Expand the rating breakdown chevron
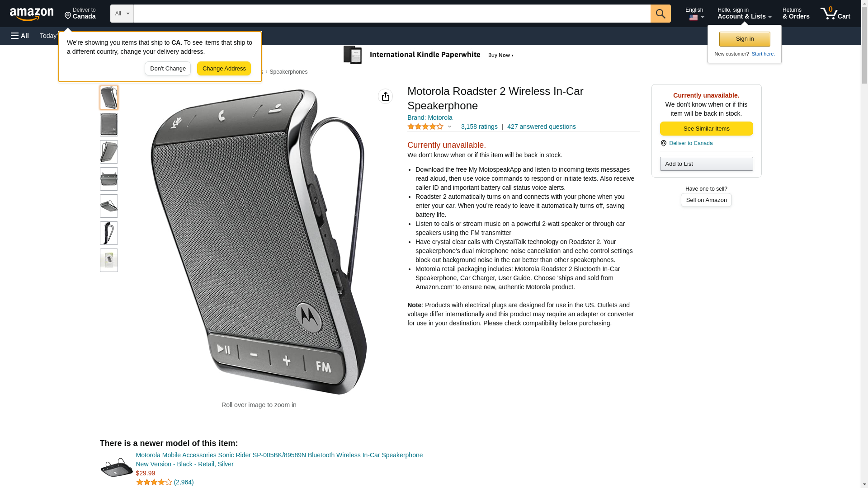 (449, 127)
